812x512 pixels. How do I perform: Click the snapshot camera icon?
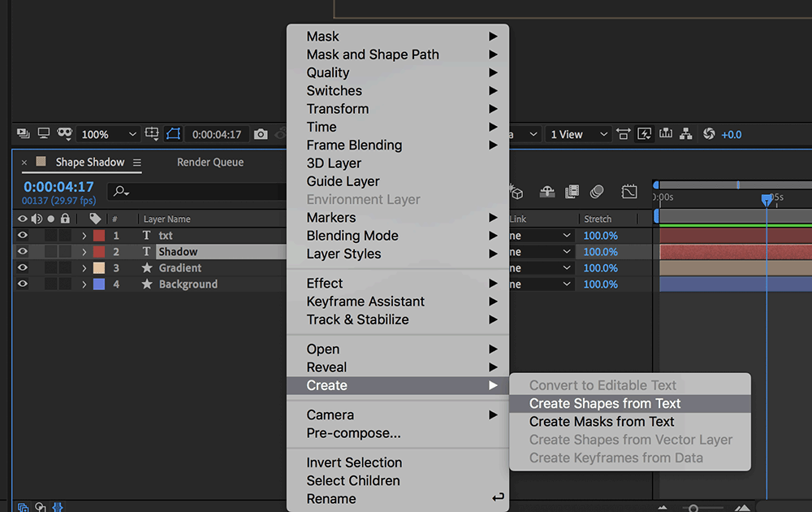coord(261,134)
